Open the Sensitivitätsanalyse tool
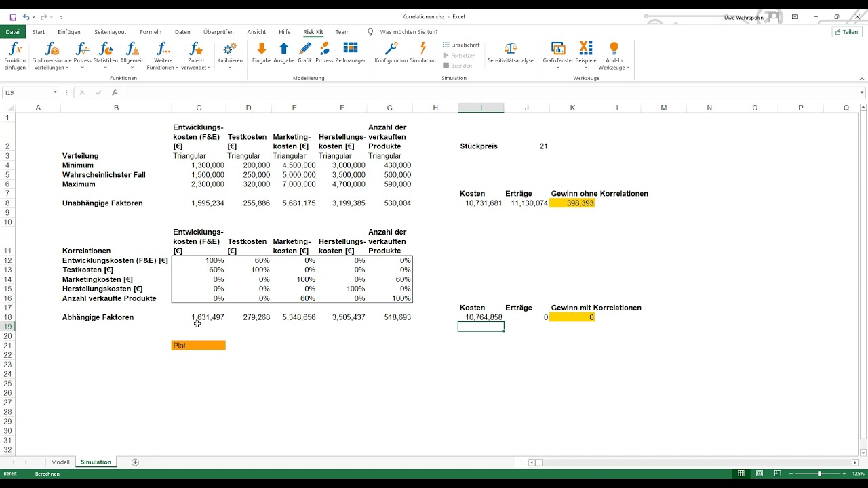Image resolution: width=868 pixels, height=488 pixels. click(x=511, y=53)
